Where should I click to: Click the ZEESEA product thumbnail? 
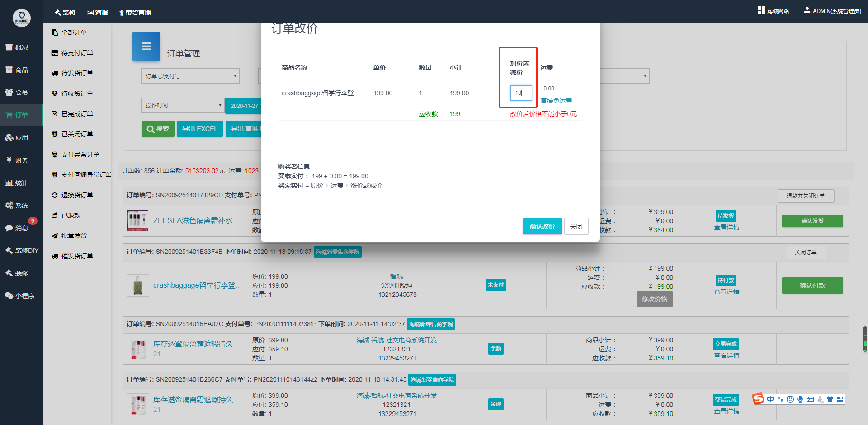[138, 221]
